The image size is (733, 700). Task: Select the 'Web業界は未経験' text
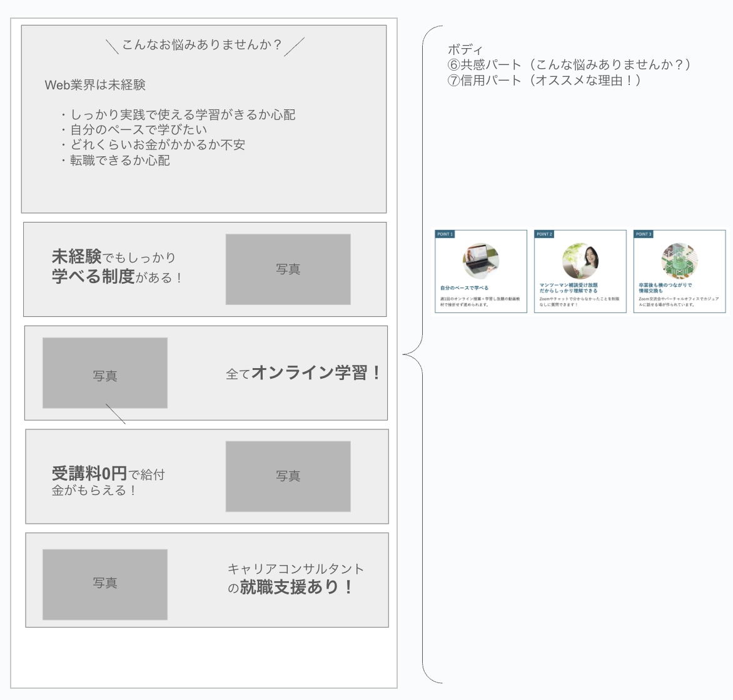95,84
